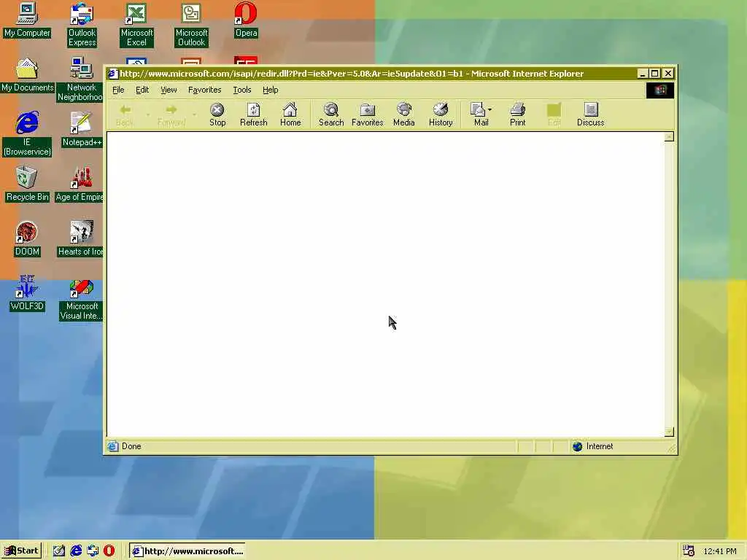
Task: Select the My Documents desktop icon
Action: coord(27,75)
